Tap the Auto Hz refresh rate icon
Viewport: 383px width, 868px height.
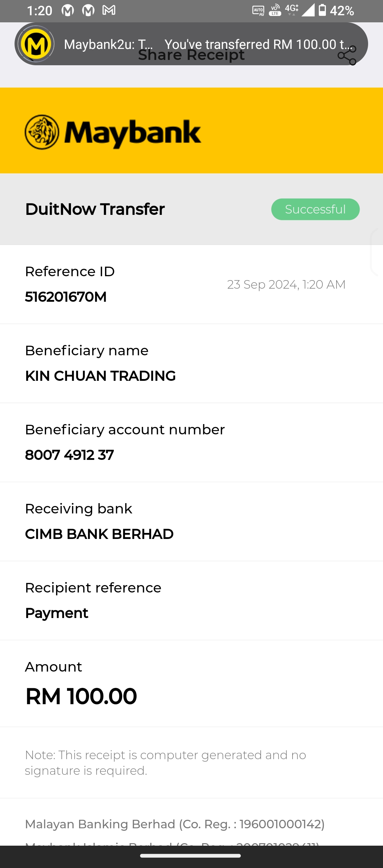[x=258, y=11]
